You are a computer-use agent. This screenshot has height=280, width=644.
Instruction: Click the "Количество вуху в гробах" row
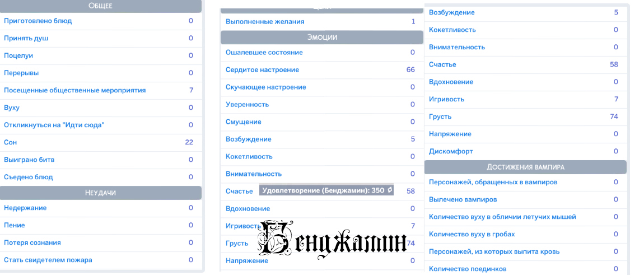click(525, 234)
